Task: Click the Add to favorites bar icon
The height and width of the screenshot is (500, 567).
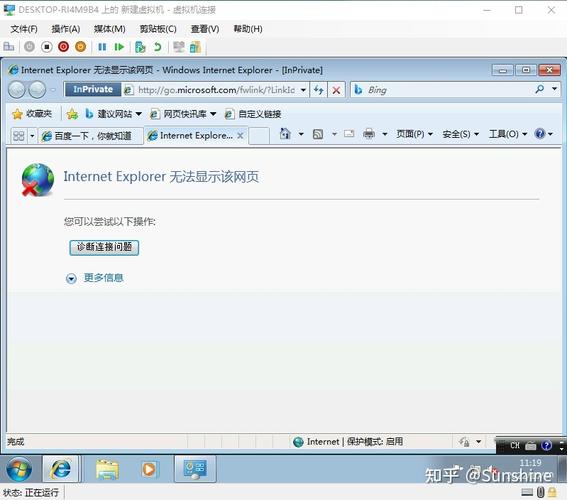Action: coord(72,114)
